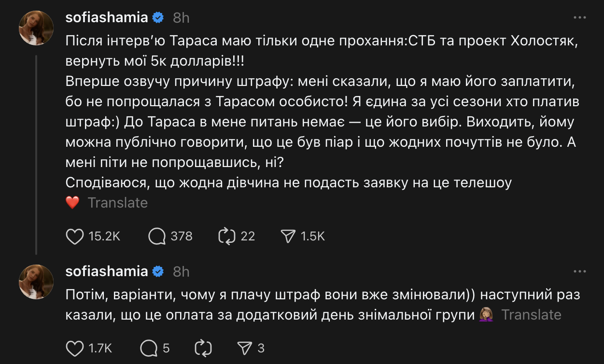Image resolution: width=604 pixels, height=364 pixels.
Task: Open sofiashamia profile from first post username
Action: [x=106, y=18]
